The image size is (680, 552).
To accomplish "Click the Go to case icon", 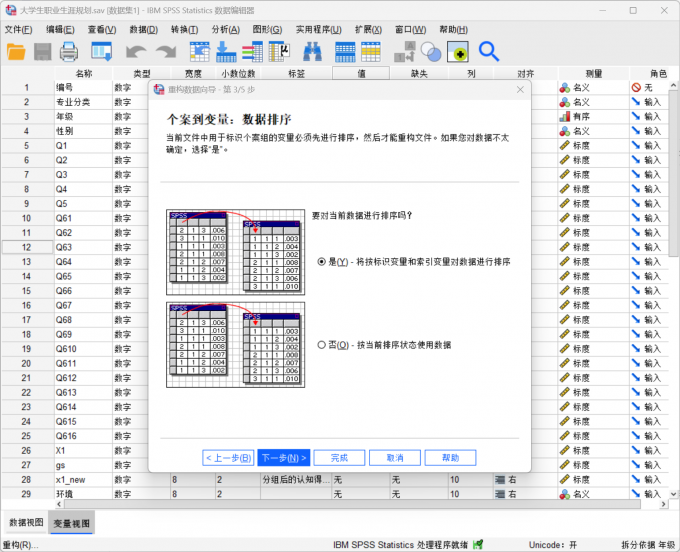I will (x=199, y=52).
